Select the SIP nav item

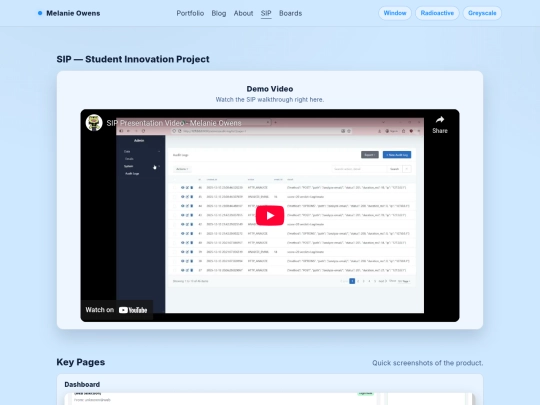[266, 13]
